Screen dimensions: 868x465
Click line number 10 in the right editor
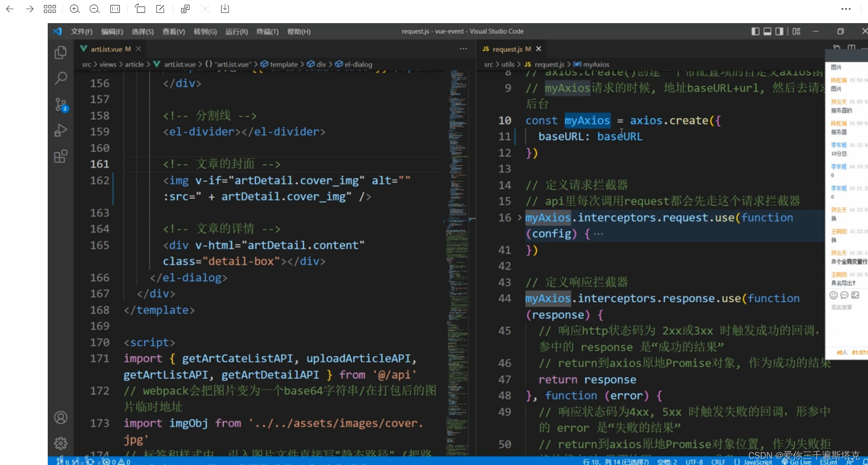504,120
